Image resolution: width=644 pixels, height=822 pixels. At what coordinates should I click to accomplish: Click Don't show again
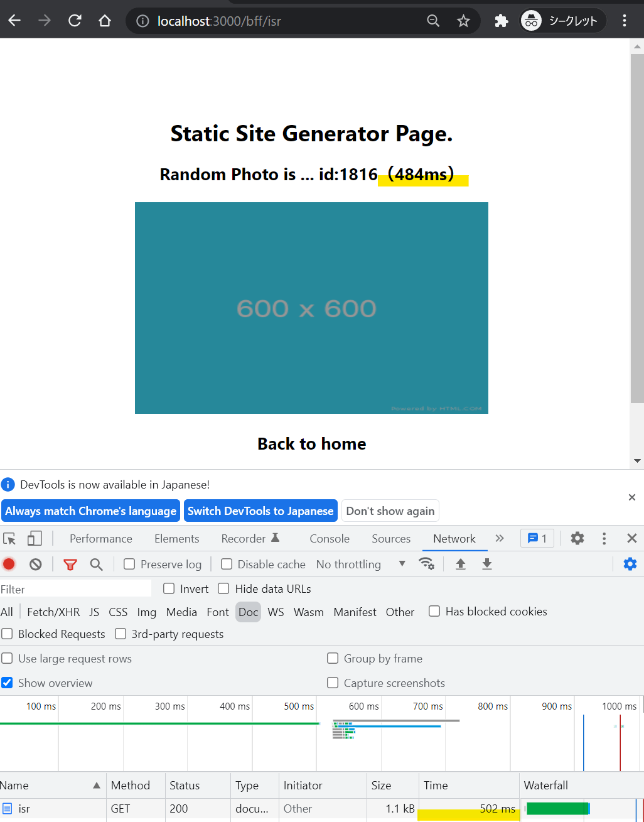coord(390,511)
